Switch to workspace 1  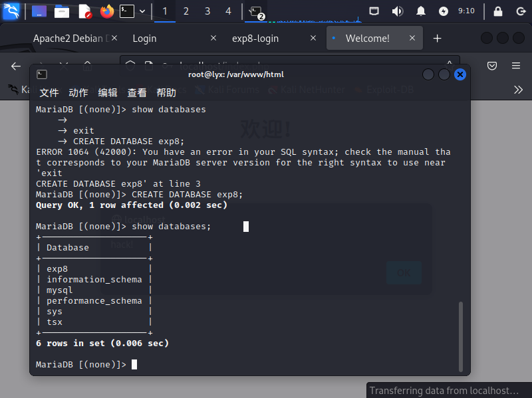tap(165, 11)
